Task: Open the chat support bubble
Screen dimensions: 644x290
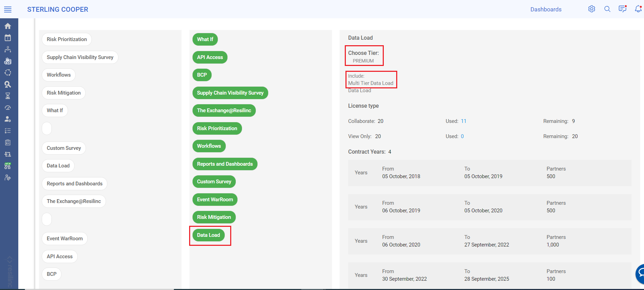Action: click(640, 274)
